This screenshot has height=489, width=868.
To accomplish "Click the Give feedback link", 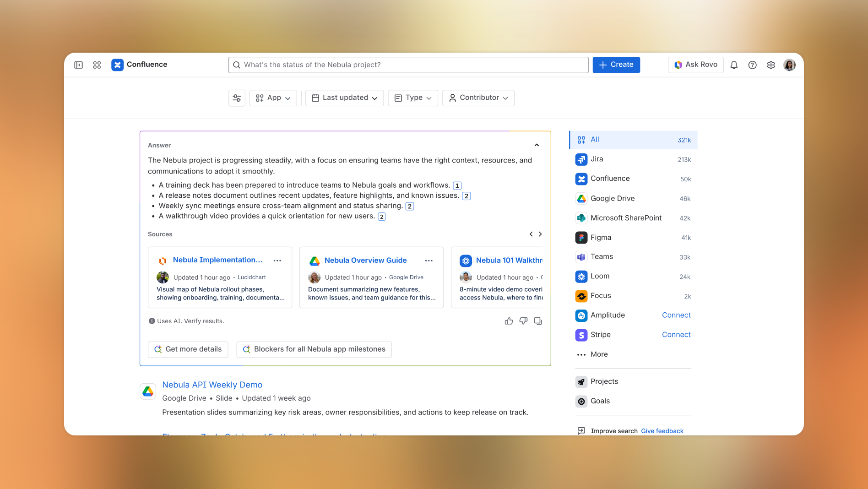I will click(662, 431).
